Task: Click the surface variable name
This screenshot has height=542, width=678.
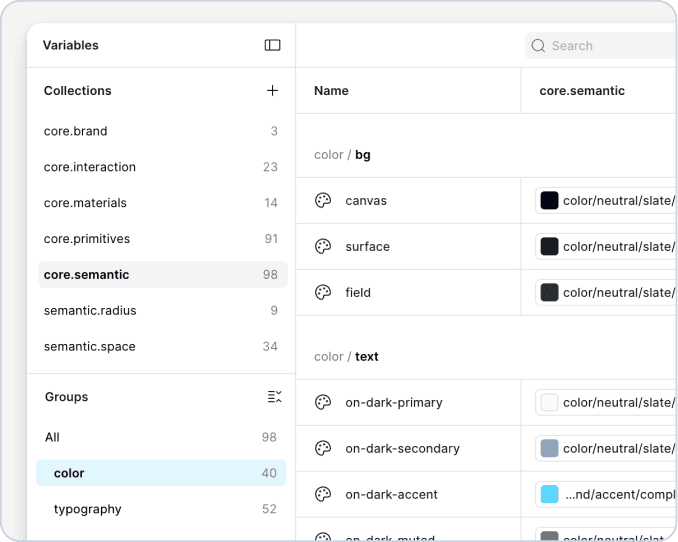Action: (x=367, y=247)
